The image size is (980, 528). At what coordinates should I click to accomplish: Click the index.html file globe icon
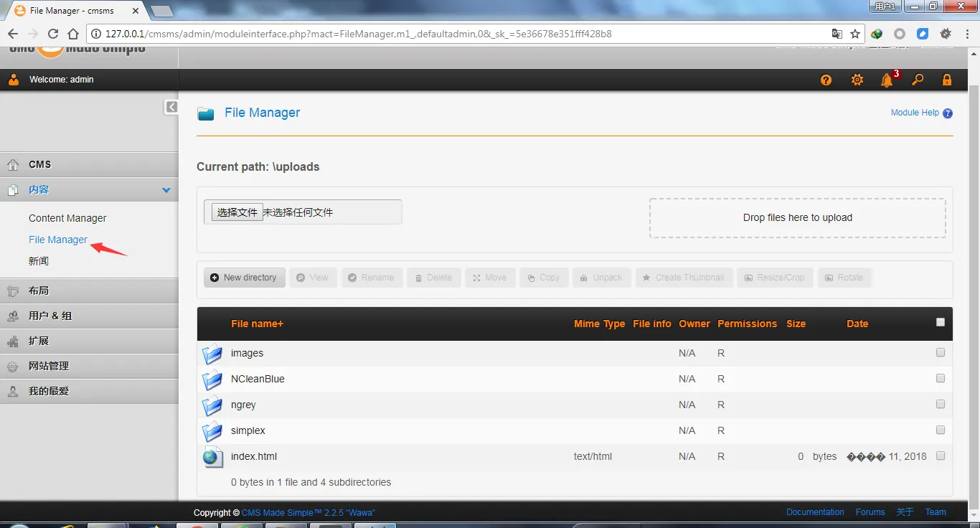tap(212, 457)
